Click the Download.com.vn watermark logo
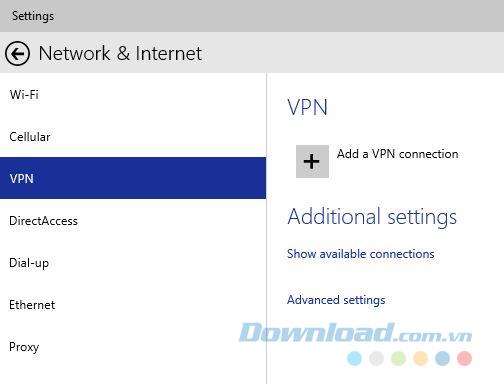The width and height of the screenshot is (504, 384). click(x=355, y=333)
